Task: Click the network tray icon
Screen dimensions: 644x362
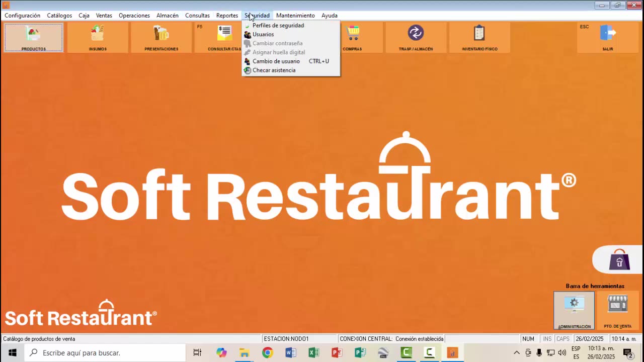Action: pyautogui.click(x=550, y=353)
